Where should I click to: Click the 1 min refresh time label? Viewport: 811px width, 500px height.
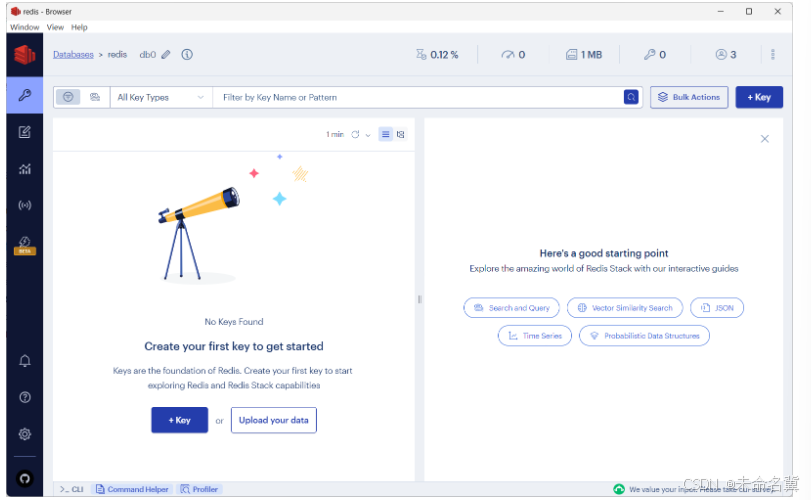coord(335,134)
